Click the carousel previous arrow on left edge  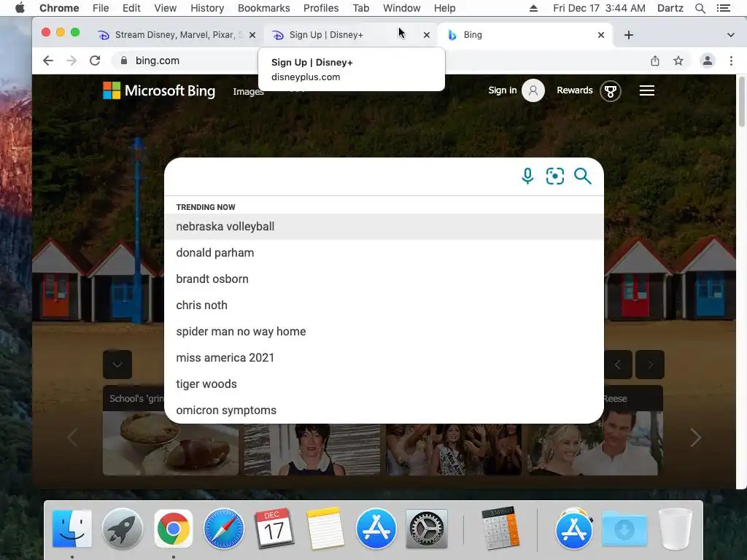point(72,437)
